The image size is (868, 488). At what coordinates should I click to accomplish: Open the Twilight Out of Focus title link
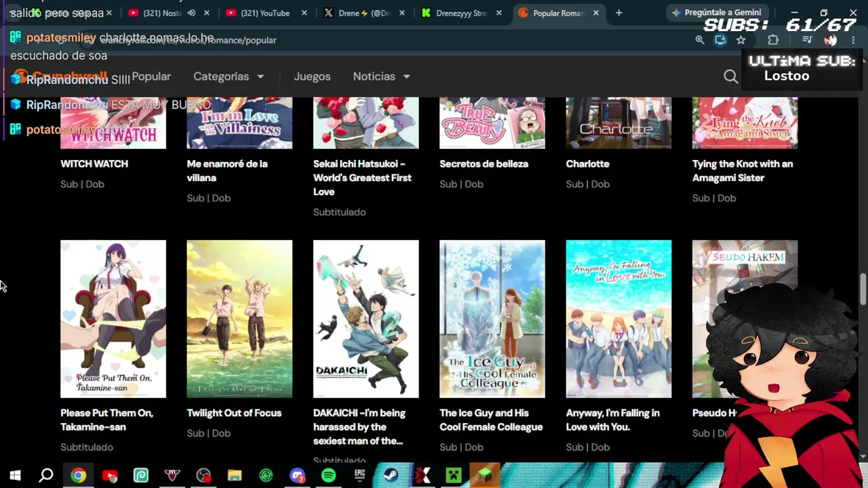tap(234, 413)
